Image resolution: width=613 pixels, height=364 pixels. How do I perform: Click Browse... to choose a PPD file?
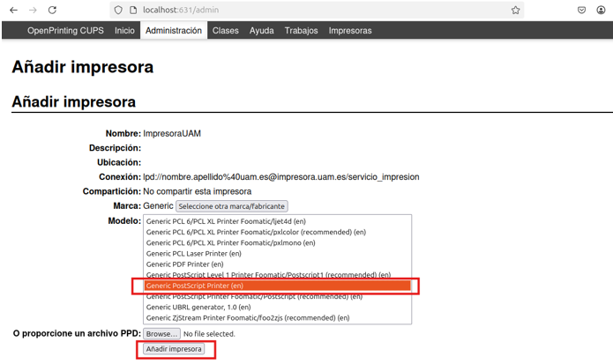coord(162,334)
